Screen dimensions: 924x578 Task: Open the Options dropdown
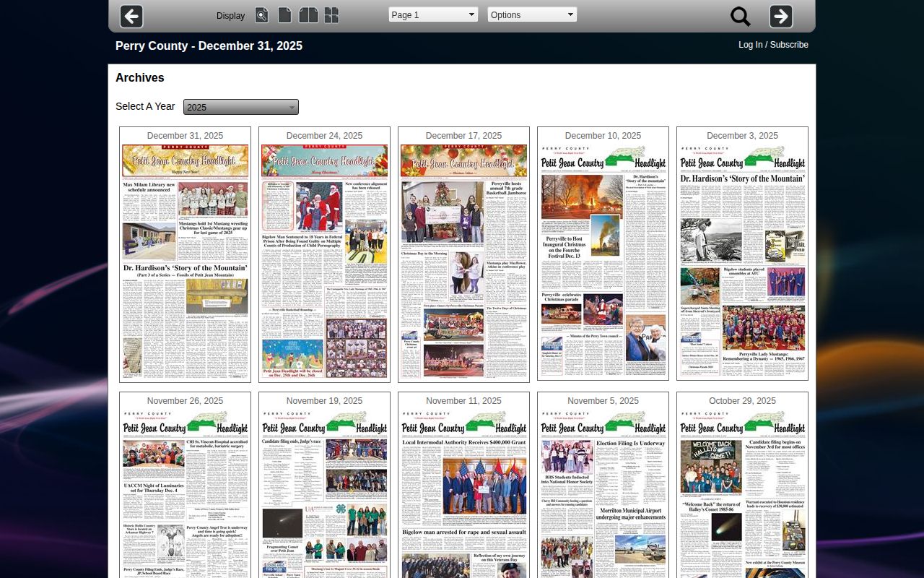click(532, 14)
